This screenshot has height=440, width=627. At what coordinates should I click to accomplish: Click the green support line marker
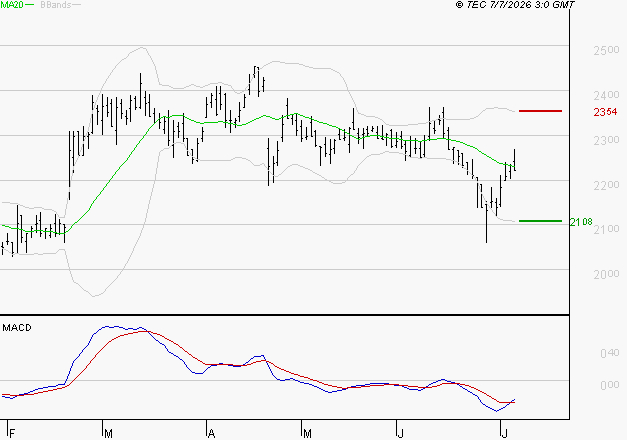540,221
